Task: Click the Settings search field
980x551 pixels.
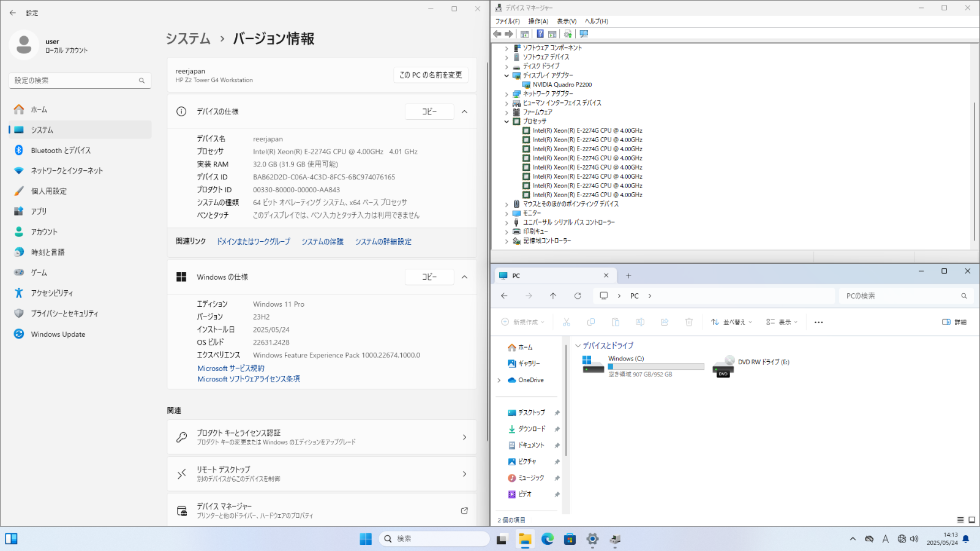Action: 75,80
